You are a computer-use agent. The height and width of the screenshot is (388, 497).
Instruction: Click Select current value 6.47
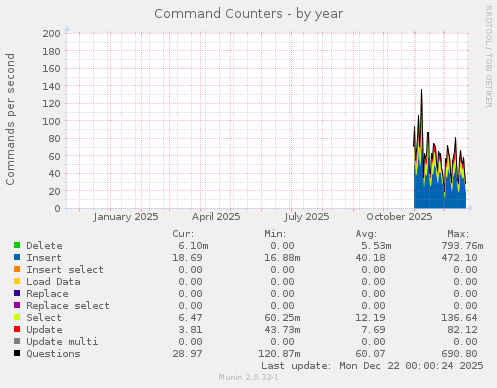click(190, 318)
